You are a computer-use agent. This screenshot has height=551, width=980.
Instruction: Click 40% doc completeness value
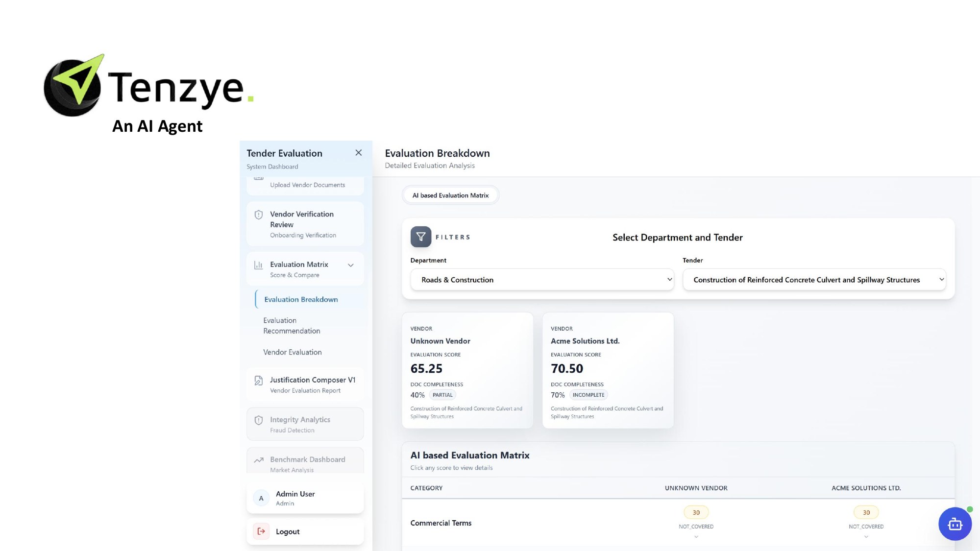(x=417, y=395)
